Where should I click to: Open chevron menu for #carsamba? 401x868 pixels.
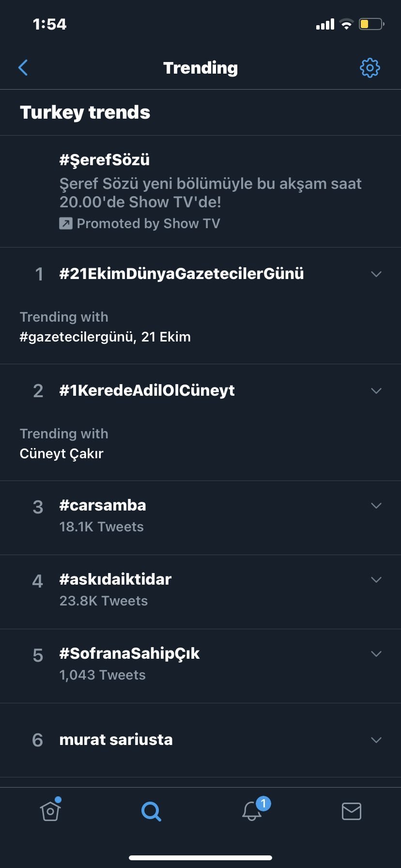pos(376,506)
